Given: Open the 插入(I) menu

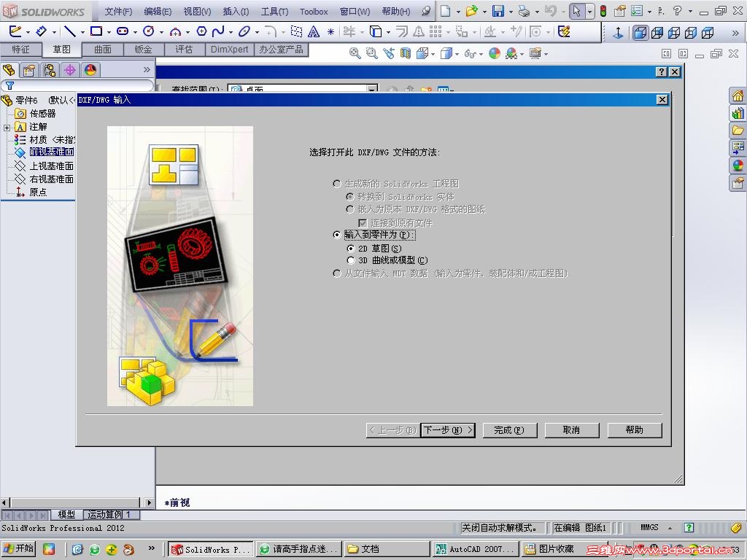Looking at the screenshot, I should [236, 12].
